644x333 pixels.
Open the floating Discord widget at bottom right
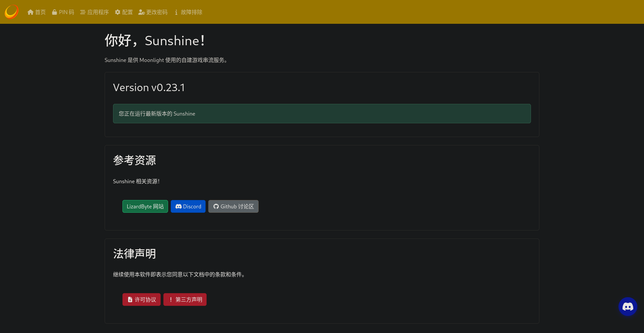click(x=628, y=307)
